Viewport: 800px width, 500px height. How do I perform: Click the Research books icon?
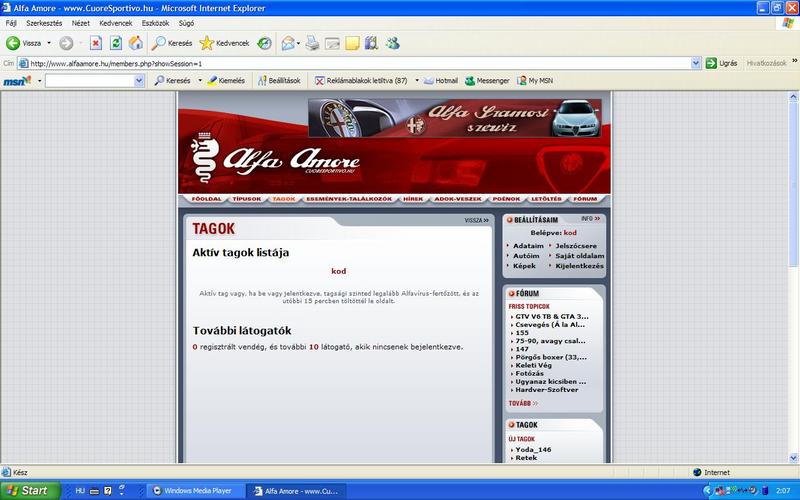tap(371, 43)
